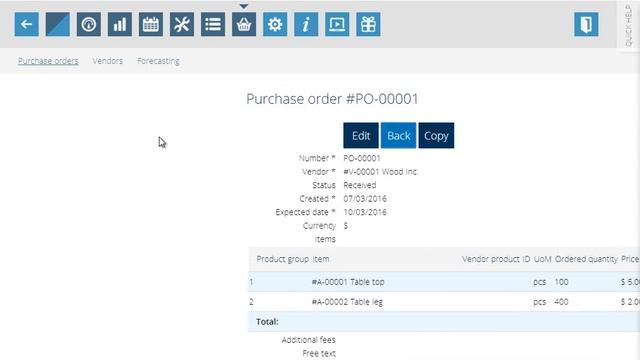This screenshot has width=640, height=360.
Task: Click the Received status value
Action: tap(360, 185)
